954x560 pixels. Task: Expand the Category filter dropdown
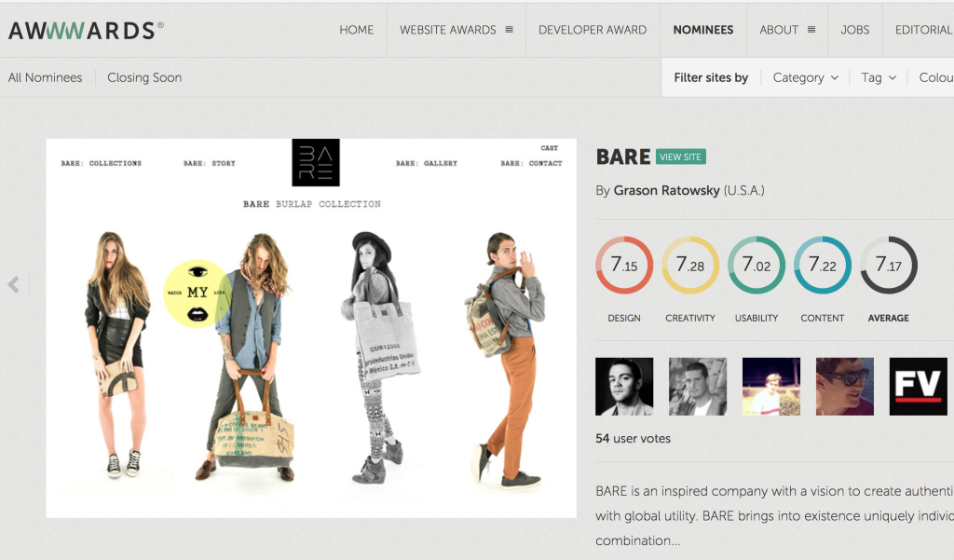tap(806, 77)
